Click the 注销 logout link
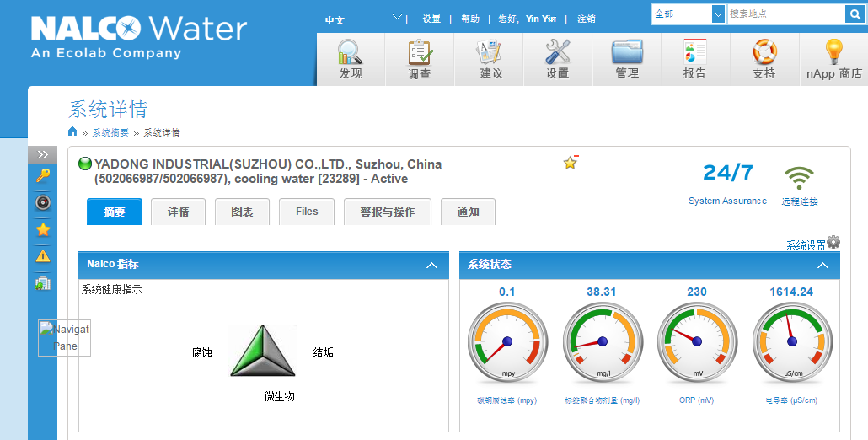Viewport: 868px width, 440px height. [x=586, y=19]
